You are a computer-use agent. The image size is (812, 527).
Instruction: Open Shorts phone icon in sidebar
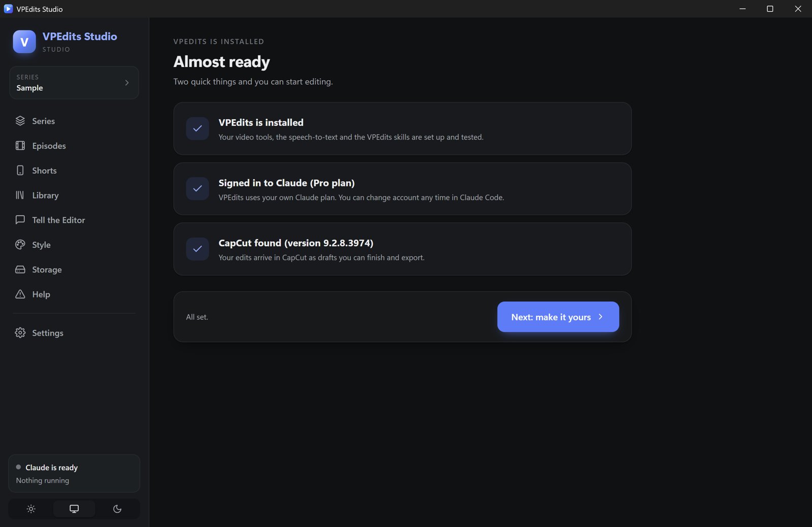click(20, 171)
